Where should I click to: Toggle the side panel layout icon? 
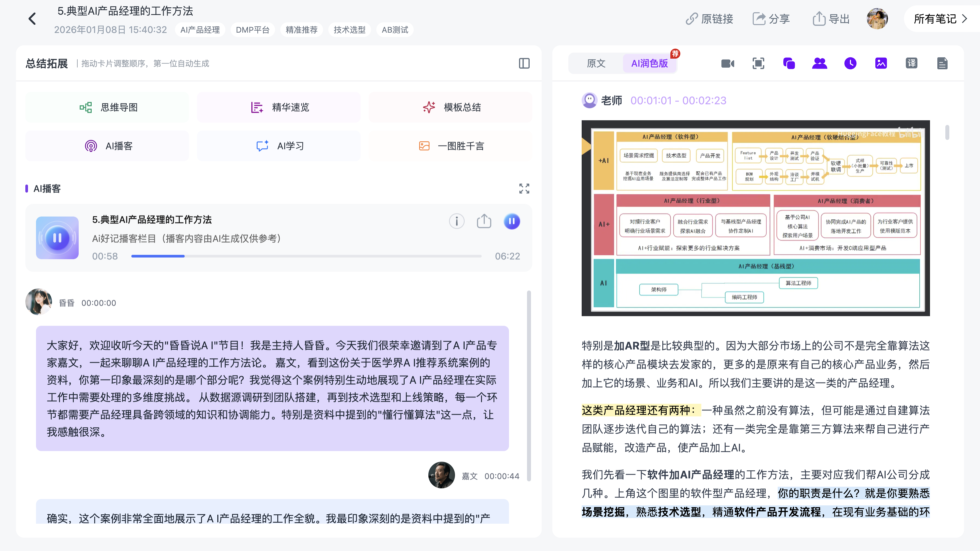click(x=524, y=63)
